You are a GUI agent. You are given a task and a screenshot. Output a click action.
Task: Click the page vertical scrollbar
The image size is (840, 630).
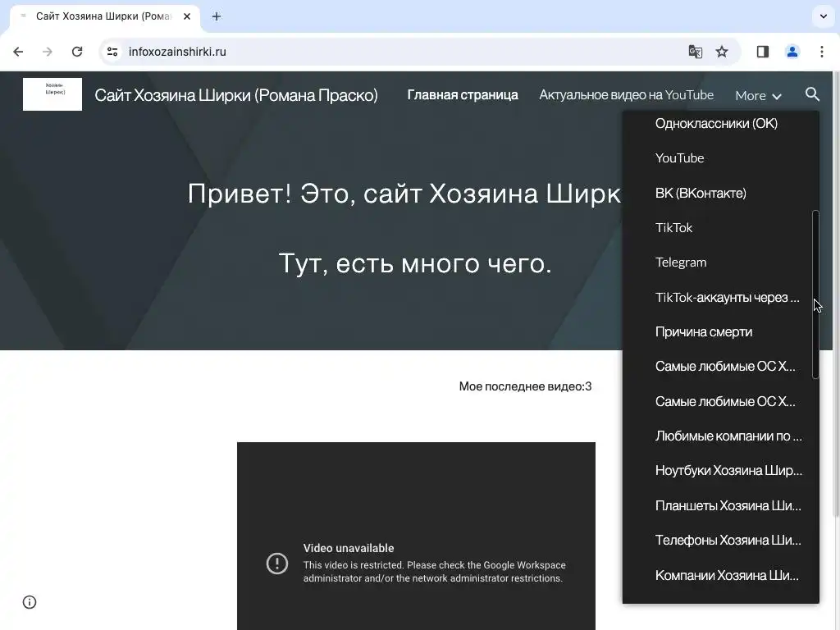pyautogui.click(x=836, y=294)
